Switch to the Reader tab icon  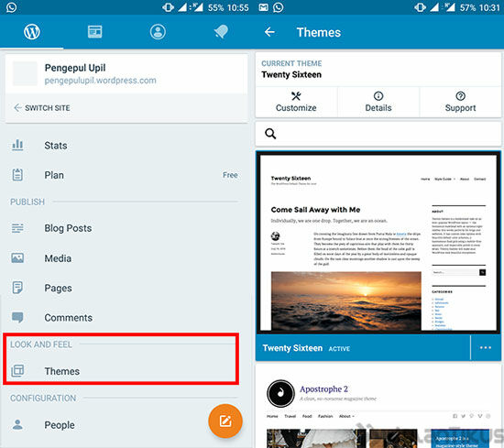(94, 32)
